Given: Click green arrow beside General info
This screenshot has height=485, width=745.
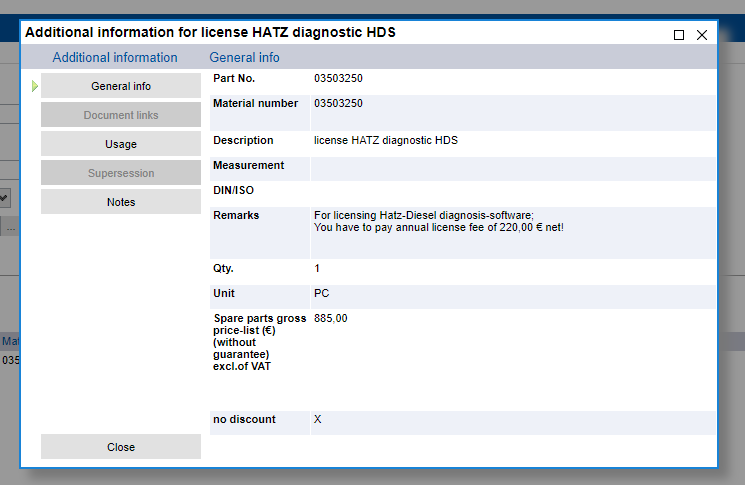Looking at the screenshot, I should pyautogui.click(x=35, y=86).
